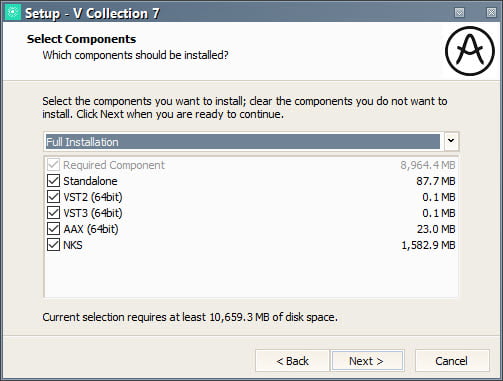Click the NKS label text
The height and width of the screenshot is (381, 503).
coord(73,245)
